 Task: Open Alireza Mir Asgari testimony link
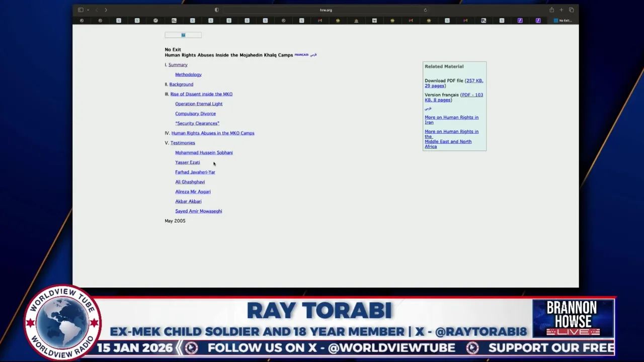(193, 192)
